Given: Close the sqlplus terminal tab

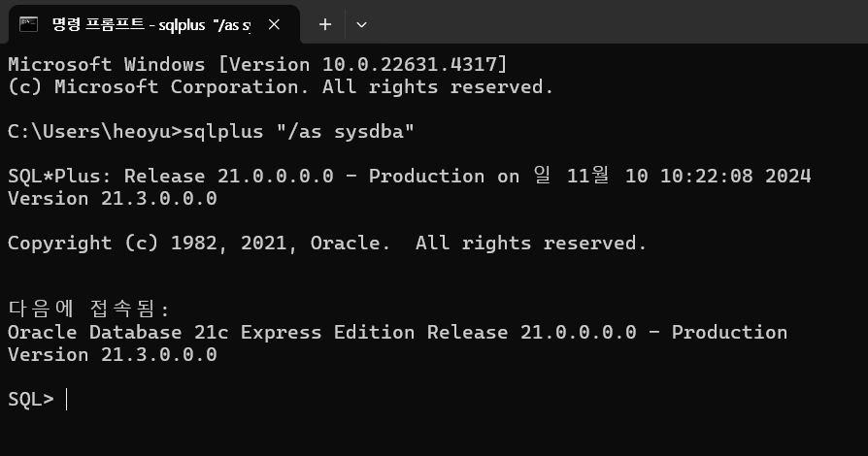Looking at the screenshot, I should (x=274, y=24).
